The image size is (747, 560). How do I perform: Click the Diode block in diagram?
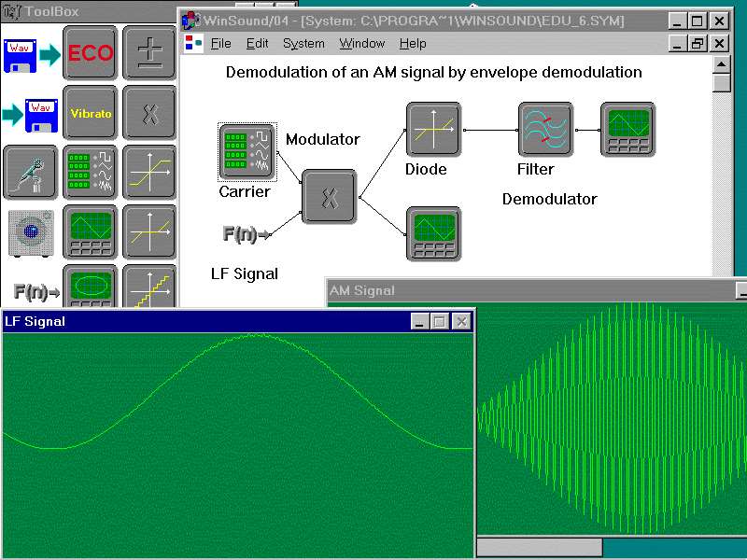click(433, 130)
